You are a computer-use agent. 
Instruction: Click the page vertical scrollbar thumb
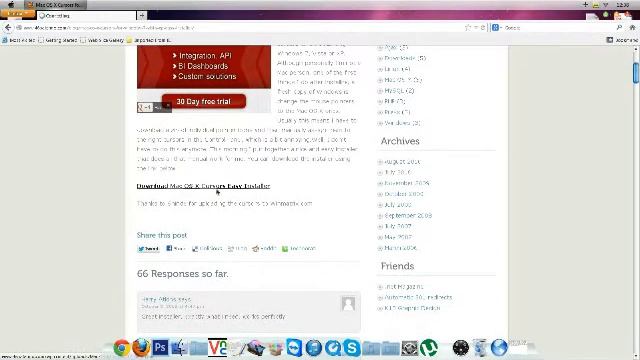pos(636,73)
